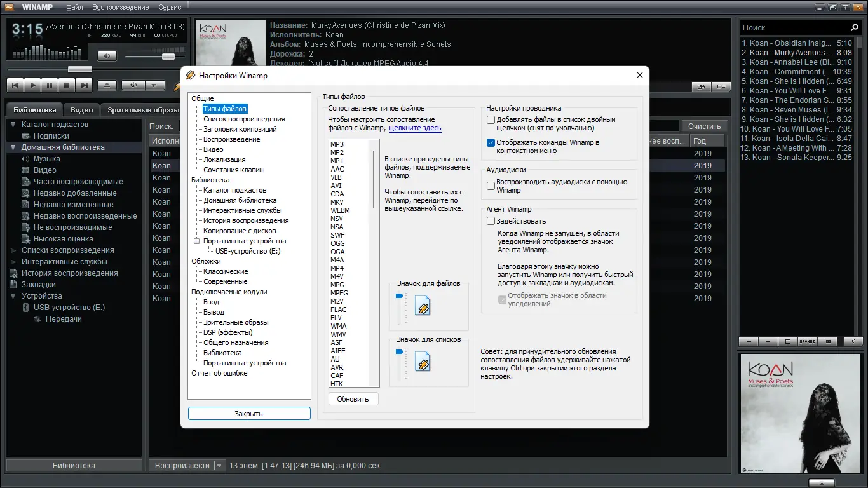Open the Файл menu

pos(74,7)
